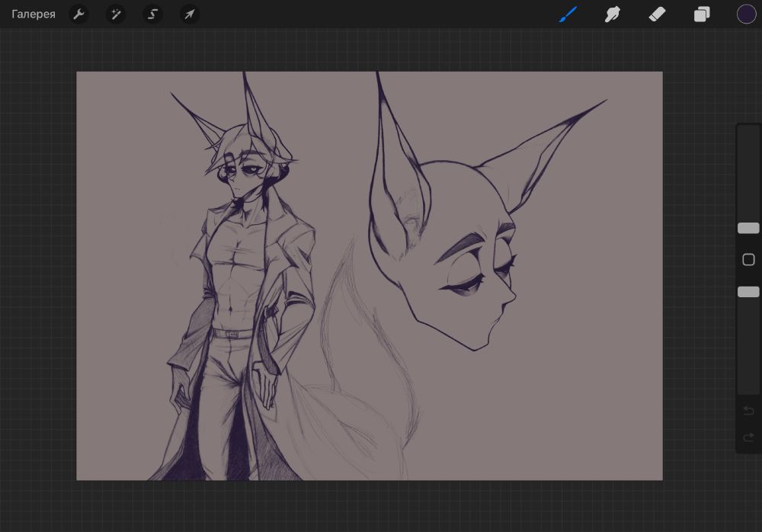
Task: Redo the last undone stroke
Action: point(748,437)
